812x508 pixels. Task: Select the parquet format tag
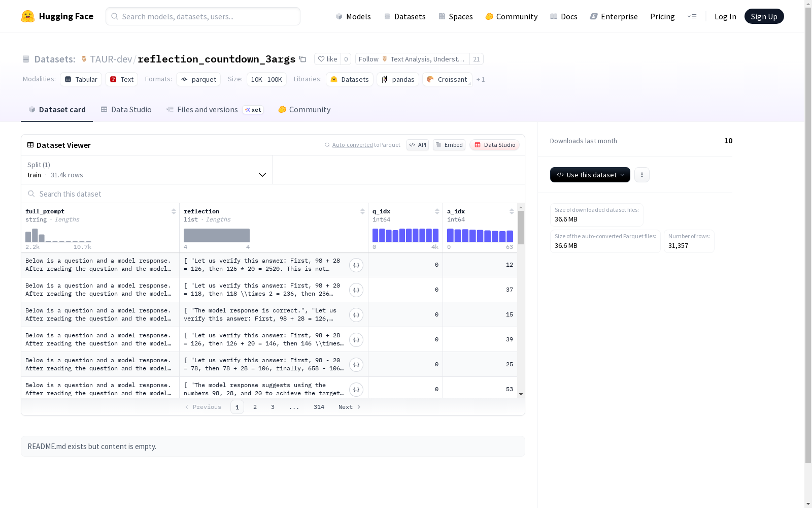tap(198, 79)
